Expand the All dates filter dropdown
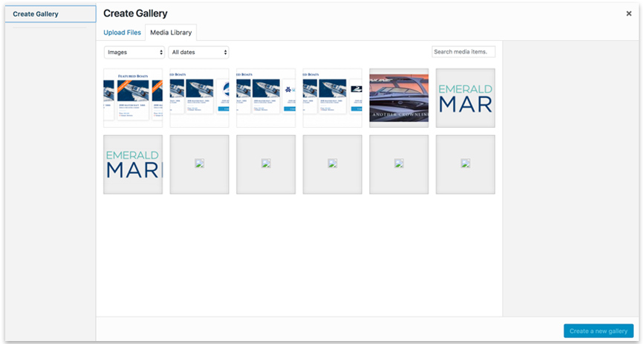644x344 pixels. (x=199, y=52)
